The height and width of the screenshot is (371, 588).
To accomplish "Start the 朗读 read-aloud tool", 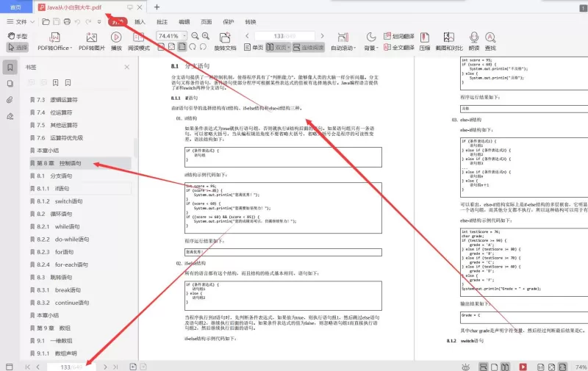I will click(x=474, y=42).
